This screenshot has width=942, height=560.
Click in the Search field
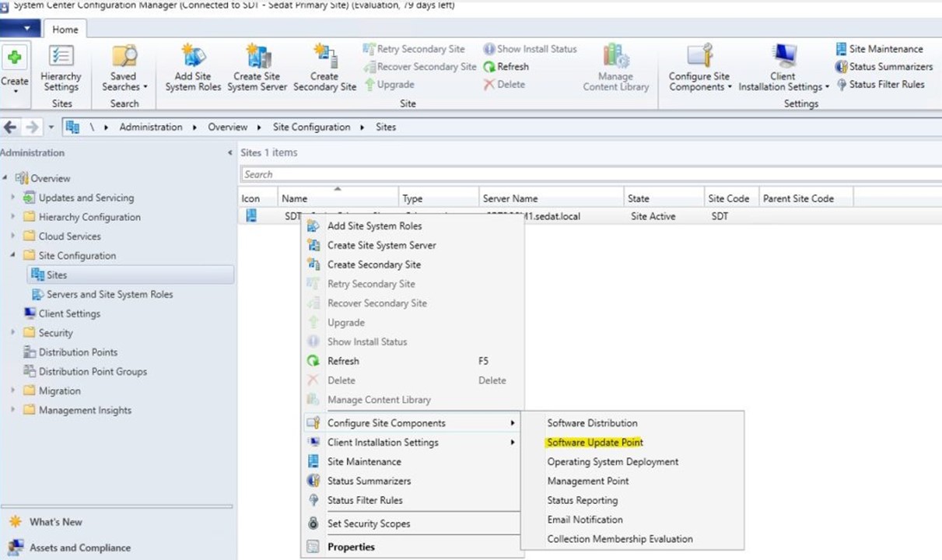pos(591,174)
